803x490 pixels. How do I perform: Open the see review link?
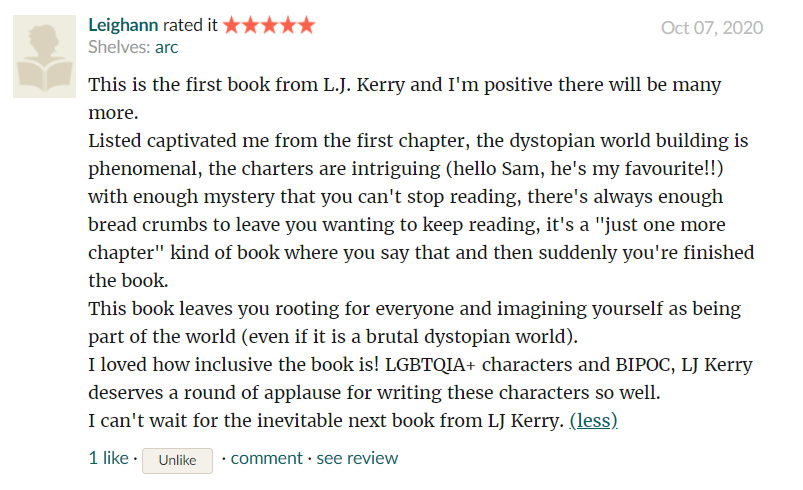[357, 458]
